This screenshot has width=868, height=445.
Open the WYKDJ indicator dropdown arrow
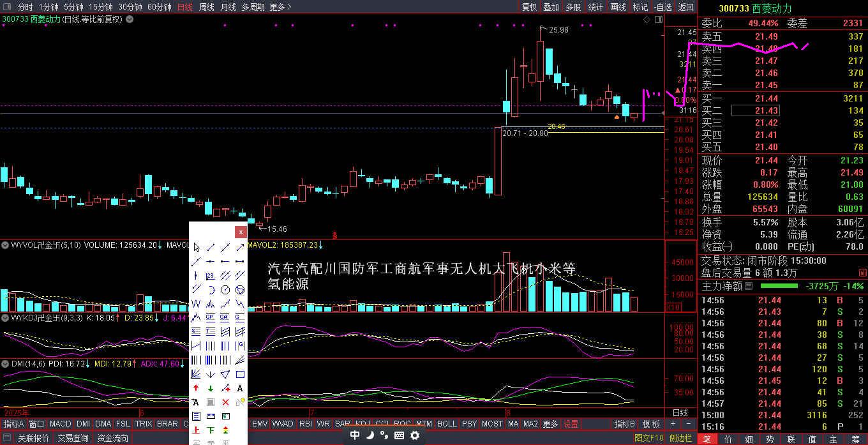pos(4,317)
